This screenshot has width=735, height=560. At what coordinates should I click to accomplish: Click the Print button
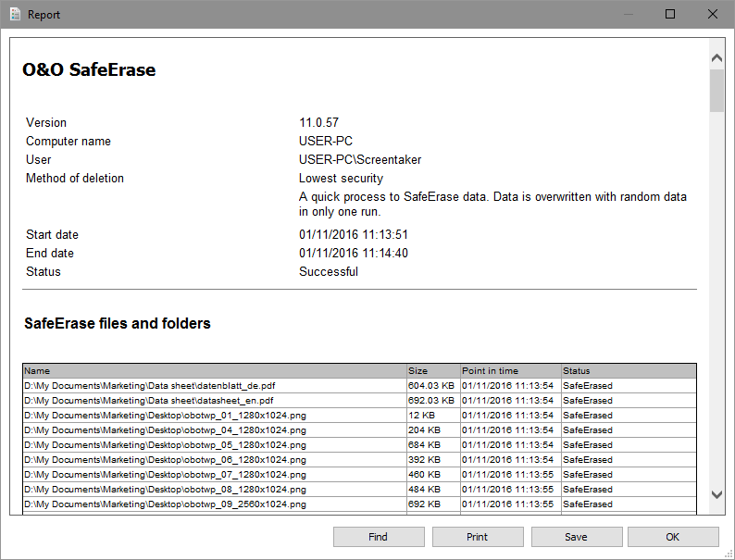coord(478,537)
